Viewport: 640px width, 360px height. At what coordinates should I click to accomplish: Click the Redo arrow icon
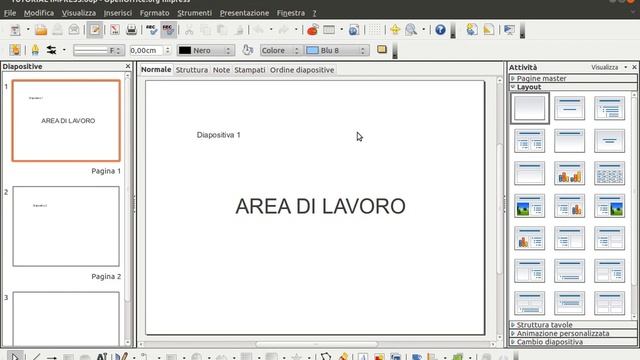point(283,30)
